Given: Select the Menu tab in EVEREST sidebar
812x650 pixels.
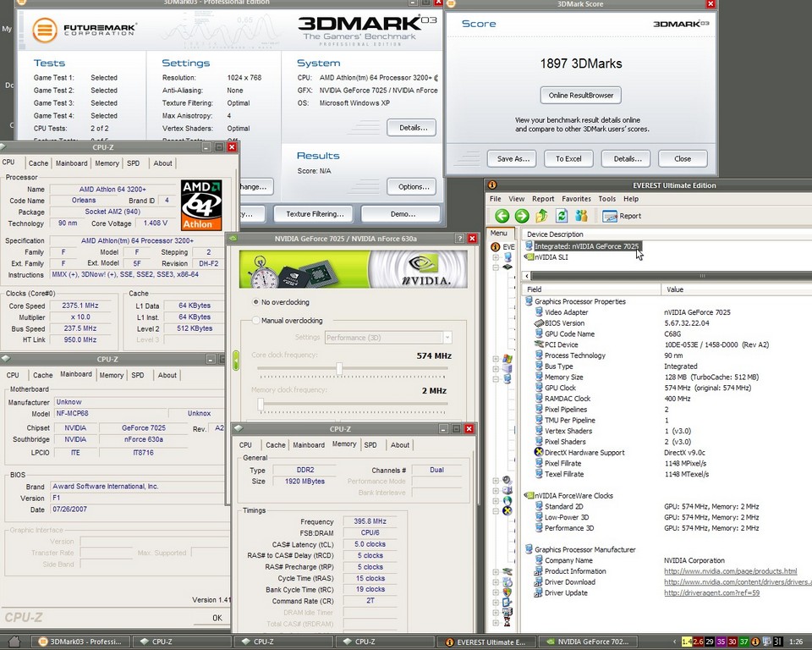Looking at the screenshot, I should tap(499, 234).
